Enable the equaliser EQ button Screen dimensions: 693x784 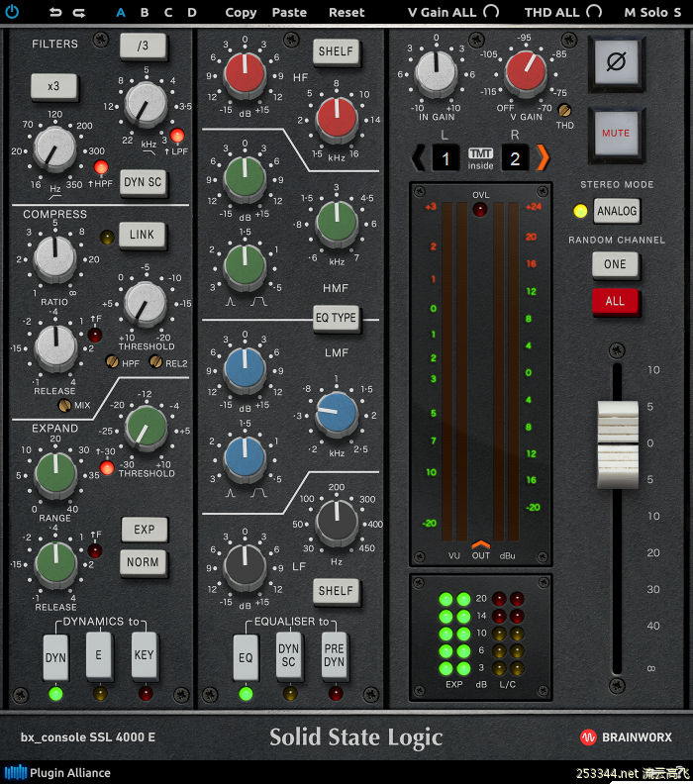[246, 657]
